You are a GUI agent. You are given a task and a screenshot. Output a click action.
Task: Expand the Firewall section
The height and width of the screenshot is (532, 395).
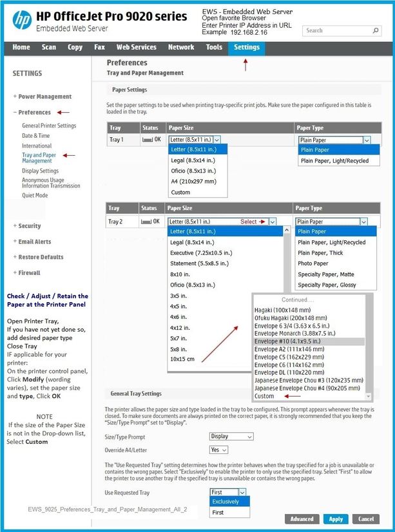[26, 273]
